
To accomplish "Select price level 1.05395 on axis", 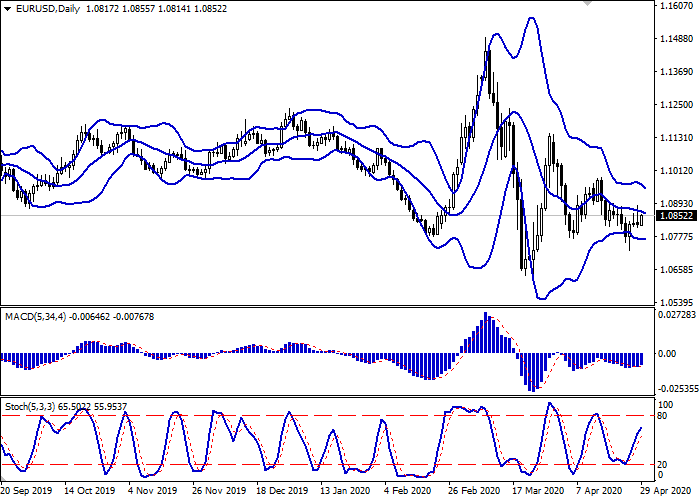I will click(x=677, y=303).
